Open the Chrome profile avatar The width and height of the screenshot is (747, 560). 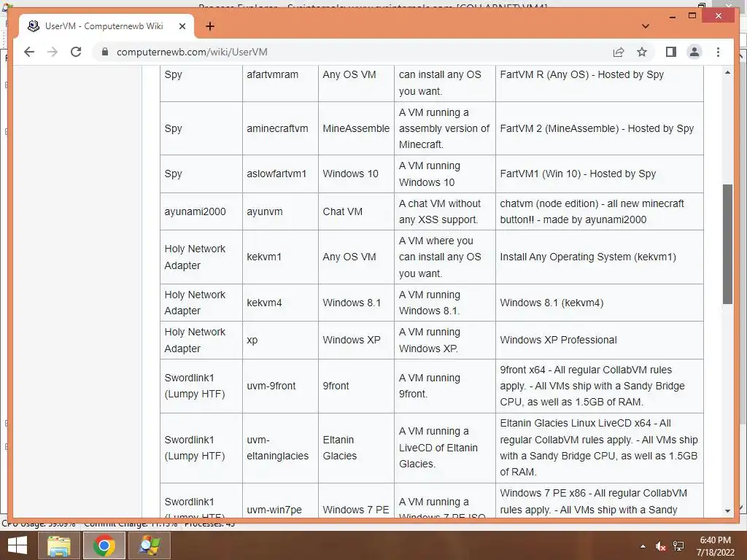(694, 52)
